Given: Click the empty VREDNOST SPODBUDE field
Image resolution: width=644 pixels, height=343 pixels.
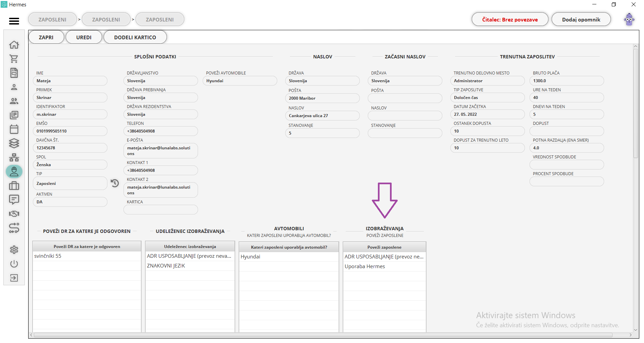Looking at the screenshot, I should (567, 165).
